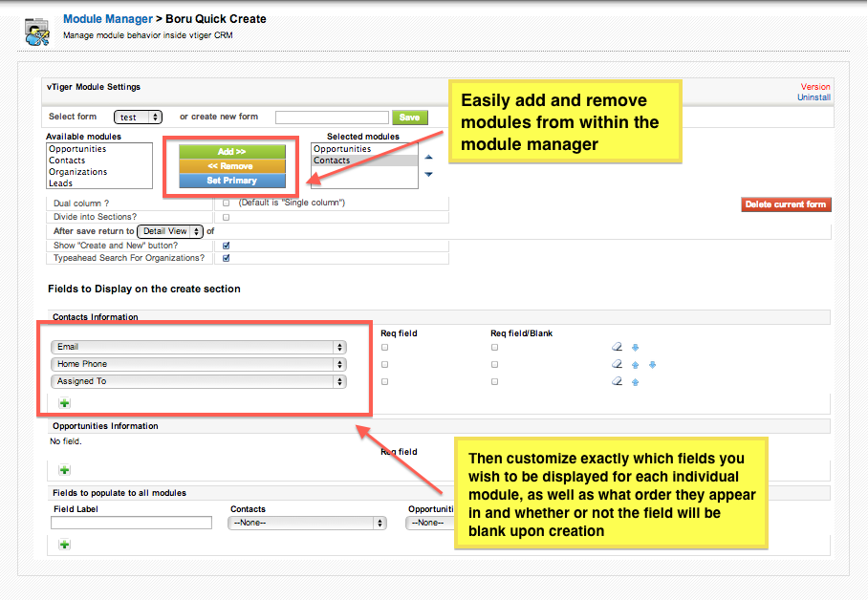Open After save return to dropdown
This screenshot has height=600, width=868.
coord(170,231)
